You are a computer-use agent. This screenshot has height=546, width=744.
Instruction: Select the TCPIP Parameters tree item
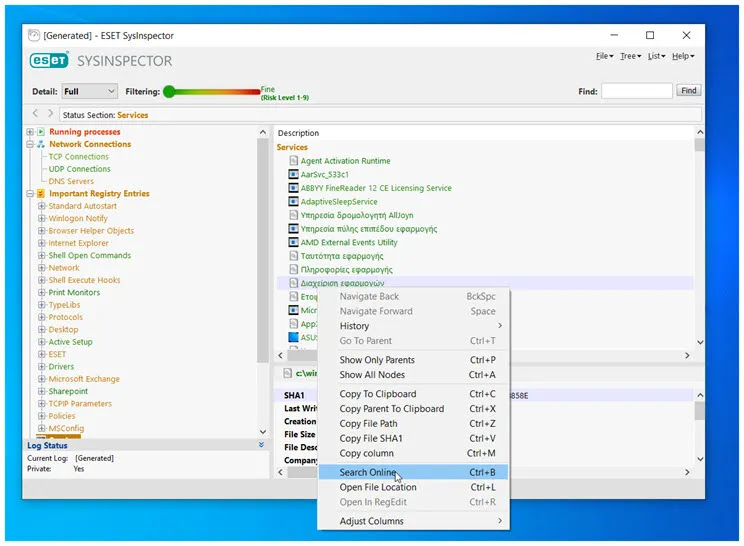[x=80, y=404]
